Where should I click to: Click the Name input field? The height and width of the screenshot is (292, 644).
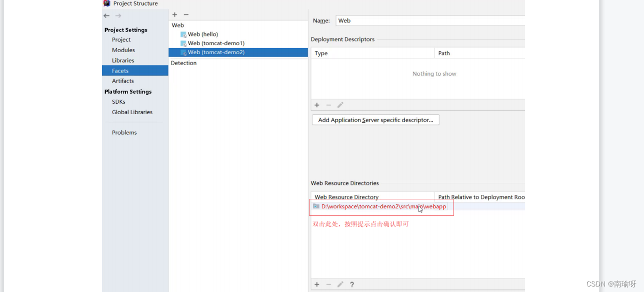430,21
